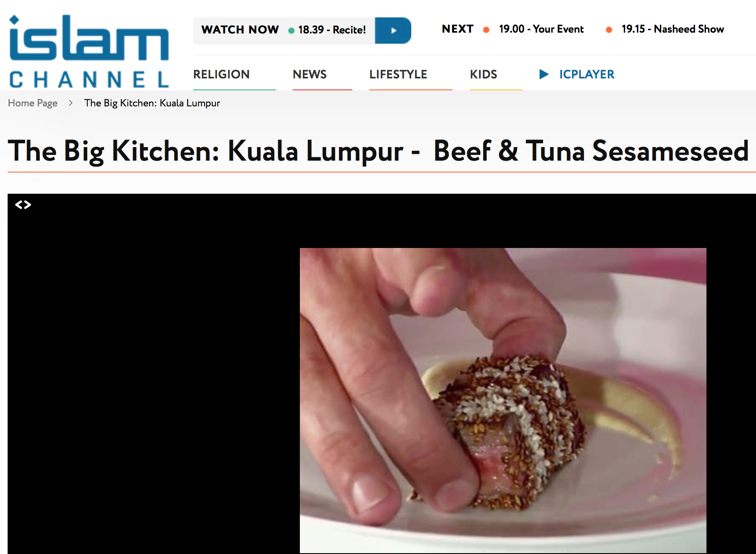Click the breadcrumb chevron after Home Page

point(71,103)
